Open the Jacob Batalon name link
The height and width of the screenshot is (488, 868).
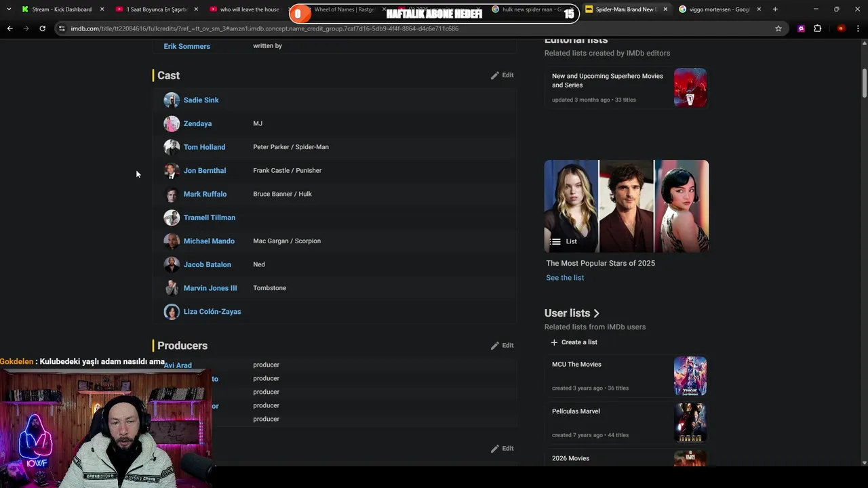(208, 264)
